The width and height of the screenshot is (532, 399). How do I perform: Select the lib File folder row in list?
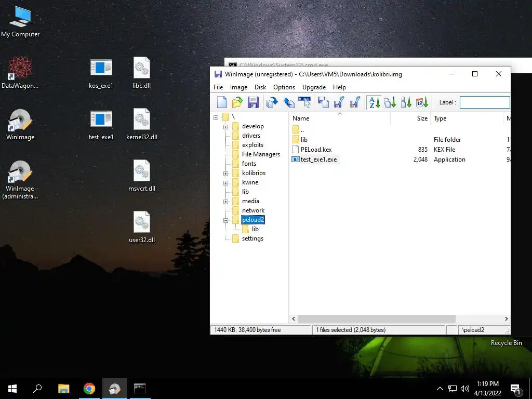pyautogui.click(x=401, y=139)
